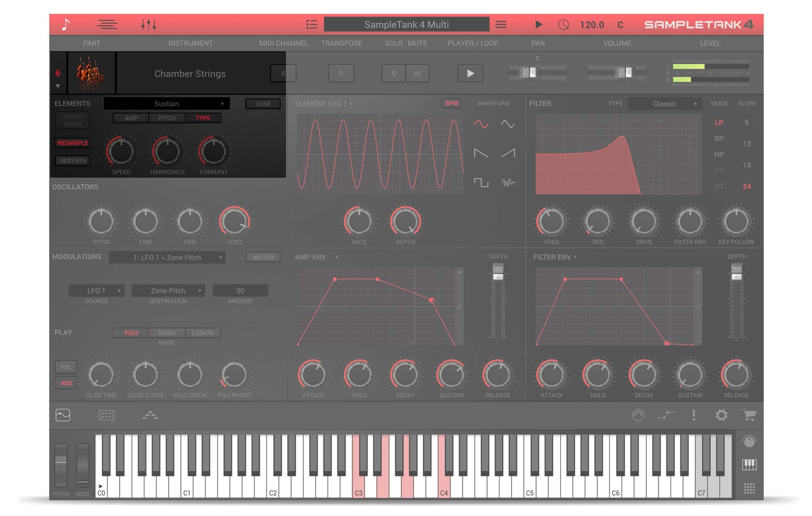Choose the square waveform shape
Screen dimensions: 812x516
481,183
